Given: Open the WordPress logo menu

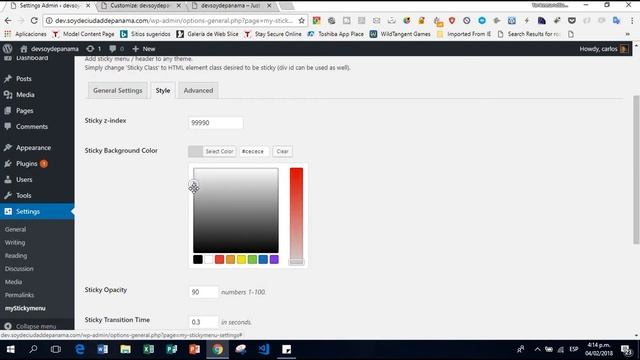Looking at the screenshot, I should click(x=7, y=49).
